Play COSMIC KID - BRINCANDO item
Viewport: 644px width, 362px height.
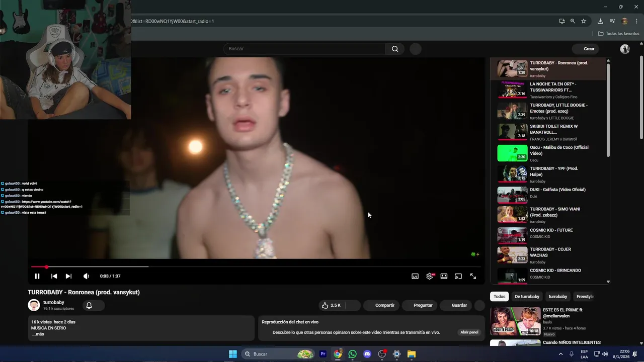548,276
